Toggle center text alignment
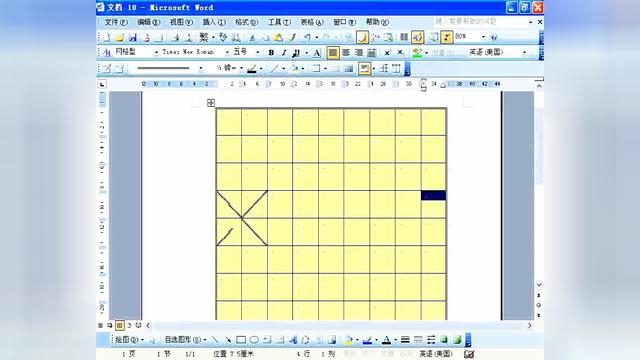Screen dimensions: 640x360 pos(346,53)
